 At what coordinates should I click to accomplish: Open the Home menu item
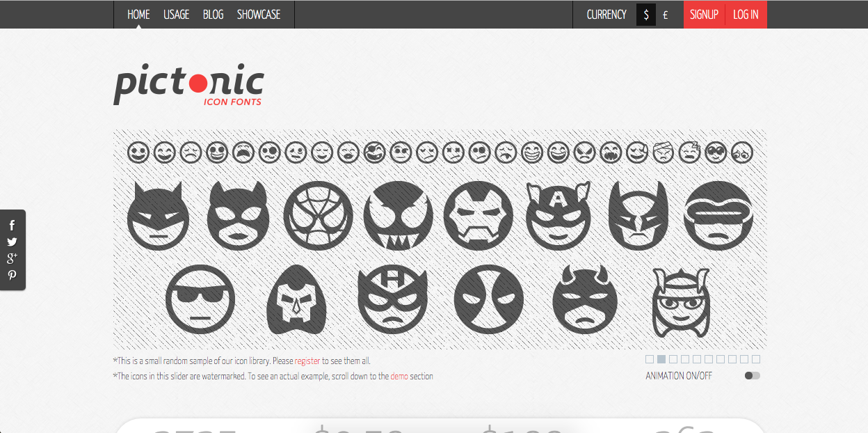point(138,15)
